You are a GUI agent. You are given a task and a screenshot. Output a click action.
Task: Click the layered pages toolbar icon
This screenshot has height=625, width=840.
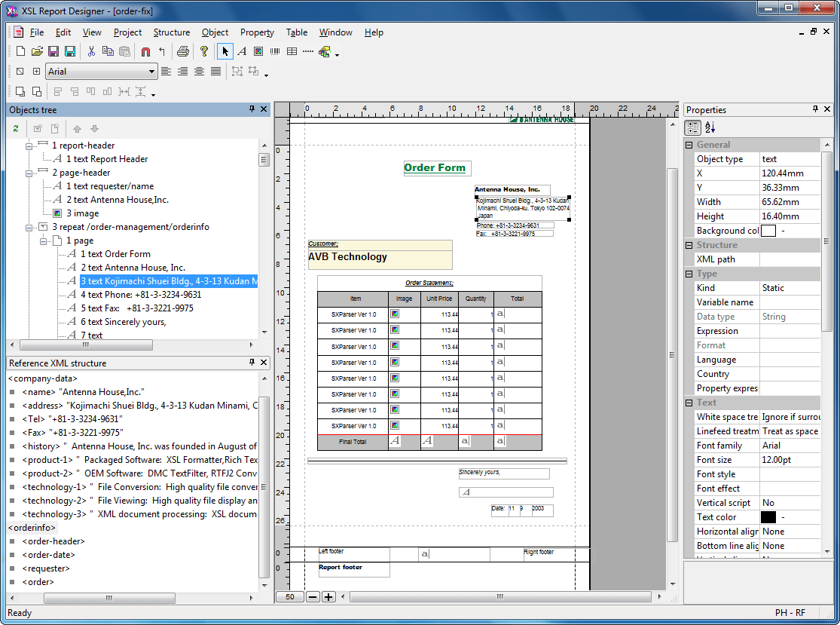(325, 51)
